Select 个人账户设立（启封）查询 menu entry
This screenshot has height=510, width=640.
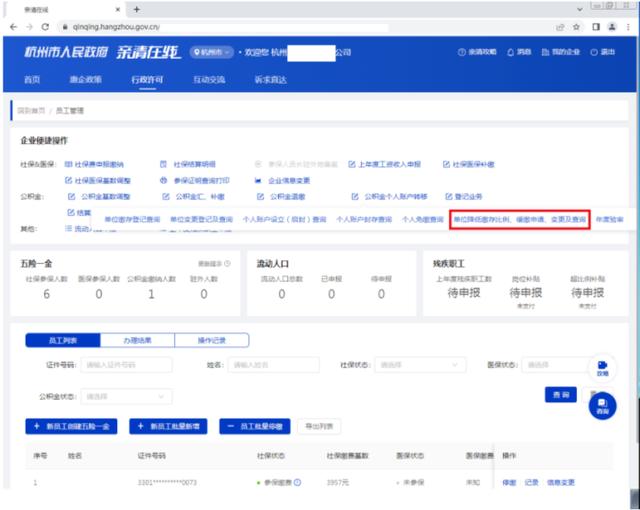(x=284, y=220)
